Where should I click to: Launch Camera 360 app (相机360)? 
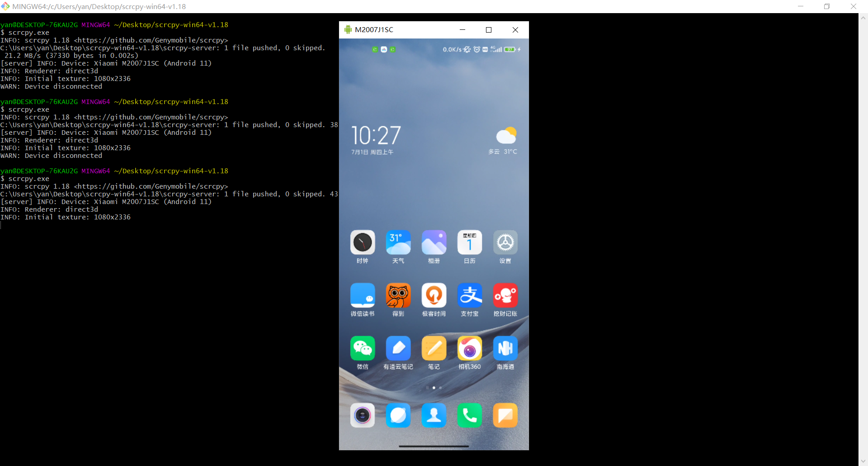(469, 349)
